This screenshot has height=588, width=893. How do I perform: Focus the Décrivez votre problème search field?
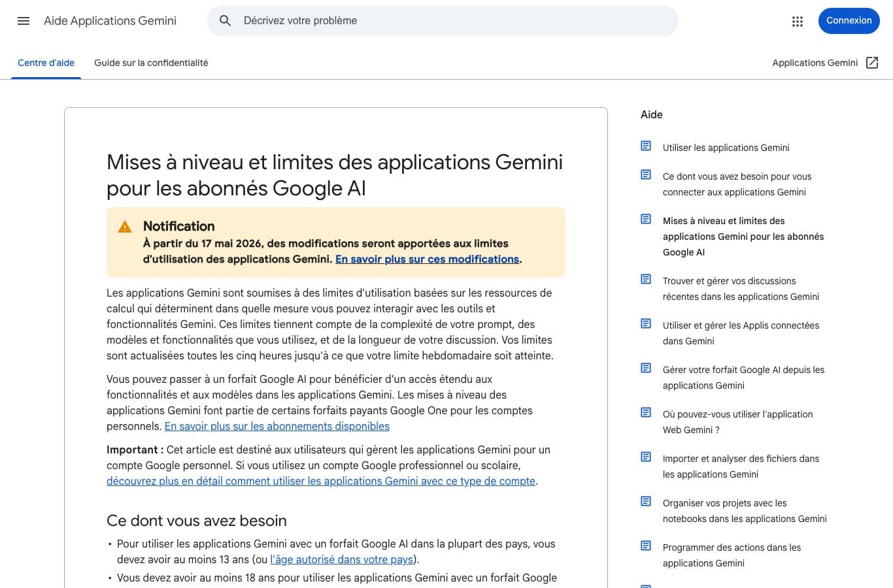coord(442,21)
